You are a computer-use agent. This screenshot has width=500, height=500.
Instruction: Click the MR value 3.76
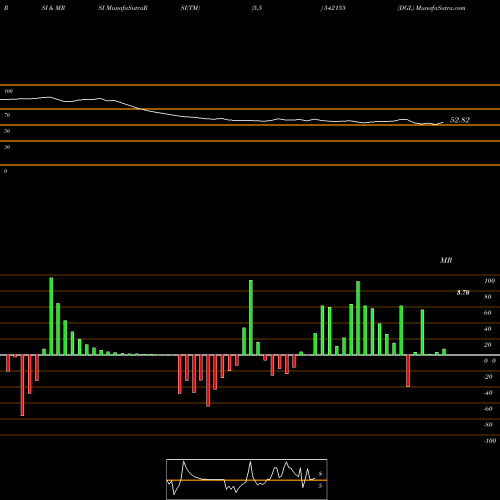[x=463, y=293]
